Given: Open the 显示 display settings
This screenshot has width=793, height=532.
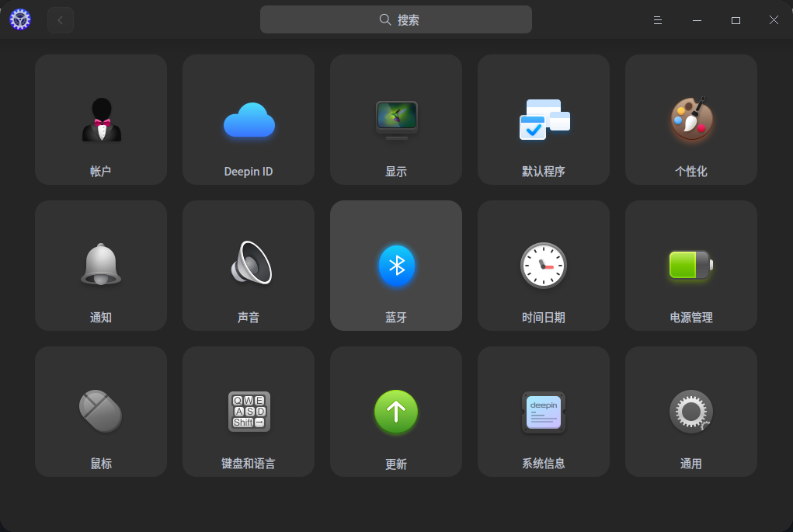Looking at the screenshot, I should 396,120.
